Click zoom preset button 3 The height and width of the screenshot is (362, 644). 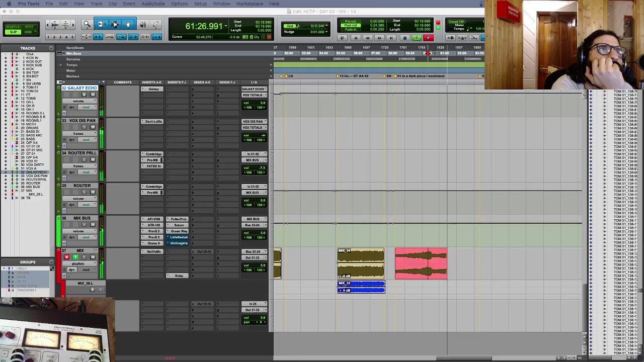click(60, 37)
